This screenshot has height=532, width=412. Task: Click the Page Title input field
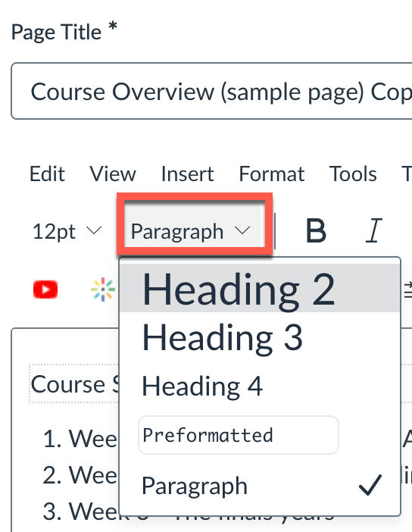point(211,91)
